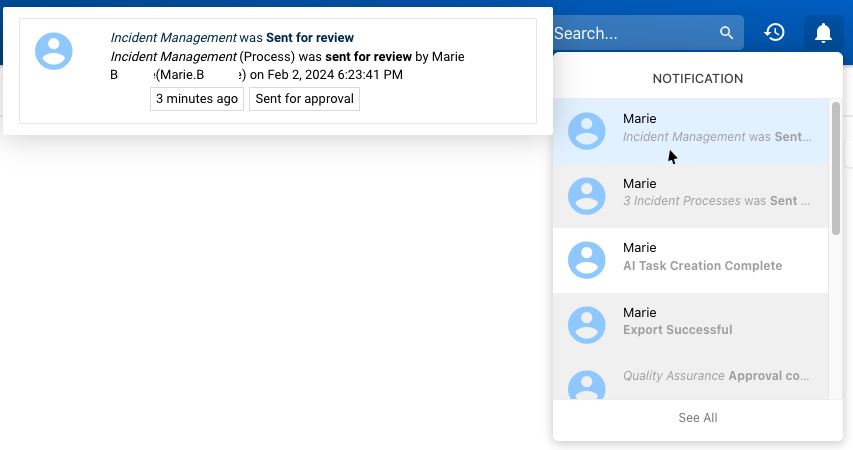Screen dimensions: 853x450
Task: Click avatar beside Incident Management notification in list
Action: 587,131
